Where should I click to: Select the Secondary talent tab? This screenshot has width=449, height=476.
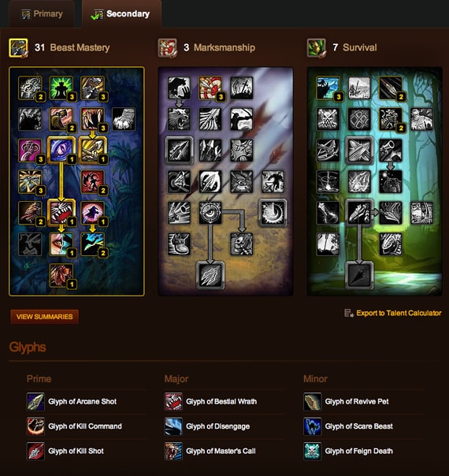click(x=121, y=14)
